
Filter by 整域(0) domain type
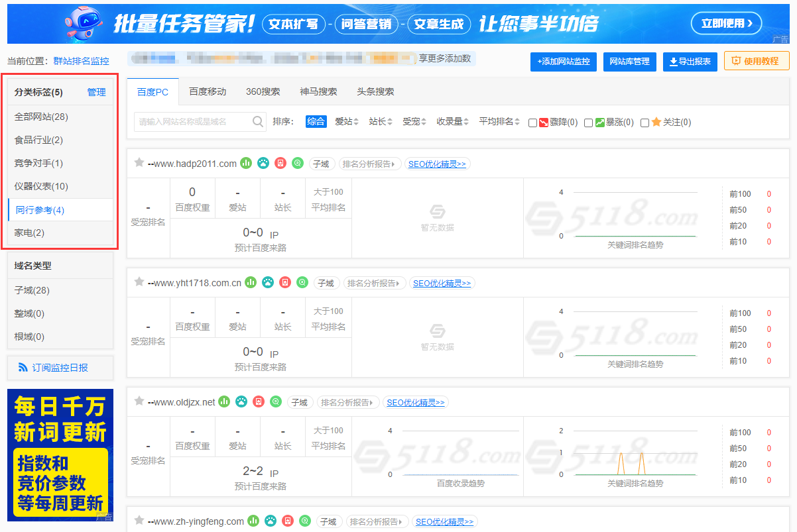point(60,313)
